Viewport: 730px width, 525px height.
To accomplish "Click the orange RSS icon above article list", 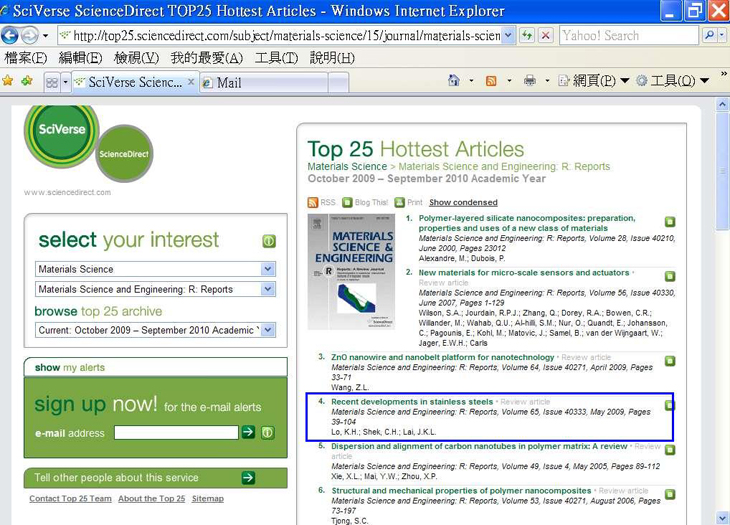I will (313, 202).
